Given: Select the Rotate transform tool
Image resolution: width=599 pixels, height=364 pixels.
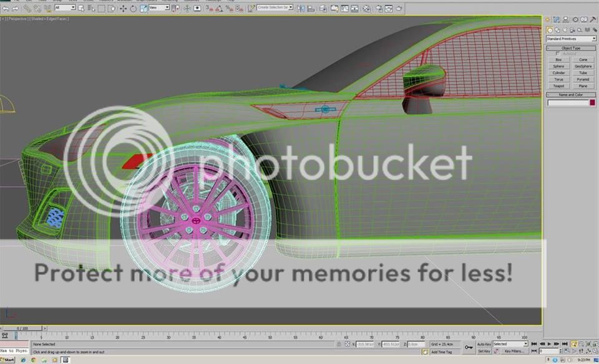Looking at the screenshot, I should pos(133,8).
